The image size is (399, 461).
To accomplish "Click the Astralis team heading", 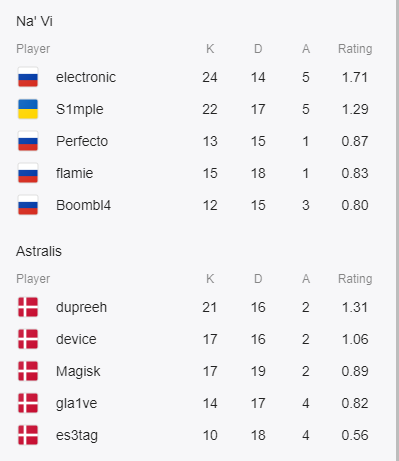I will coord(39,251).
